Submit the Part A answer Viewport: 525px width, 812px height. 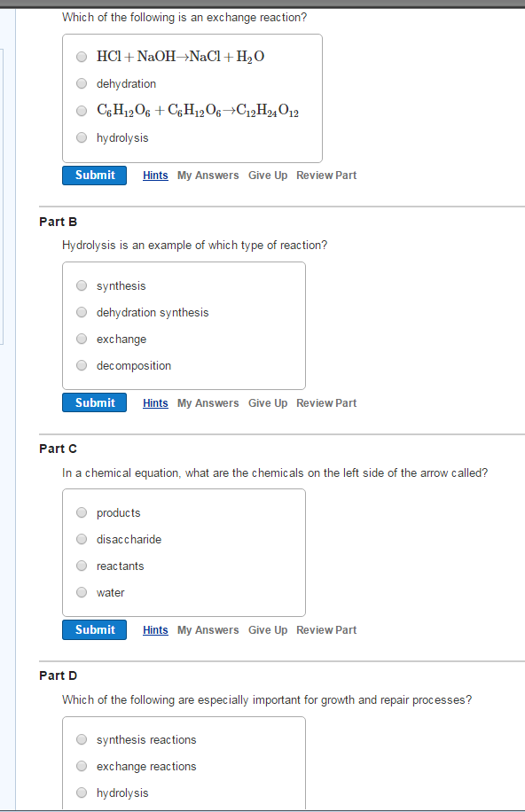(x=94, y=175)
